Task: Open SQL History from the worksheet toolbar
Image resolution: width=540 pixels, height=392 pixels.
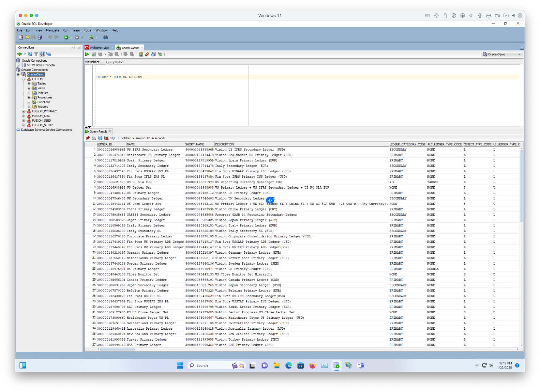Action: pos(153,54)
